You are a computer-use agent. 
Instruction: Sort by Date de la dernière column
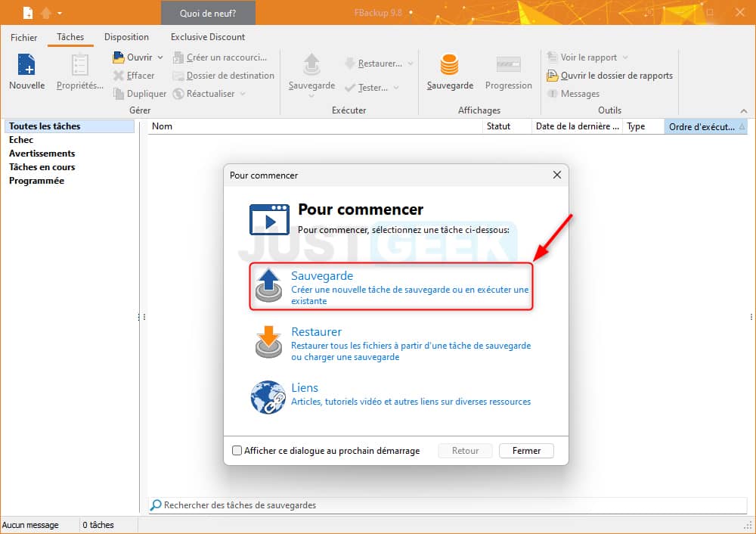pos(577,126)
